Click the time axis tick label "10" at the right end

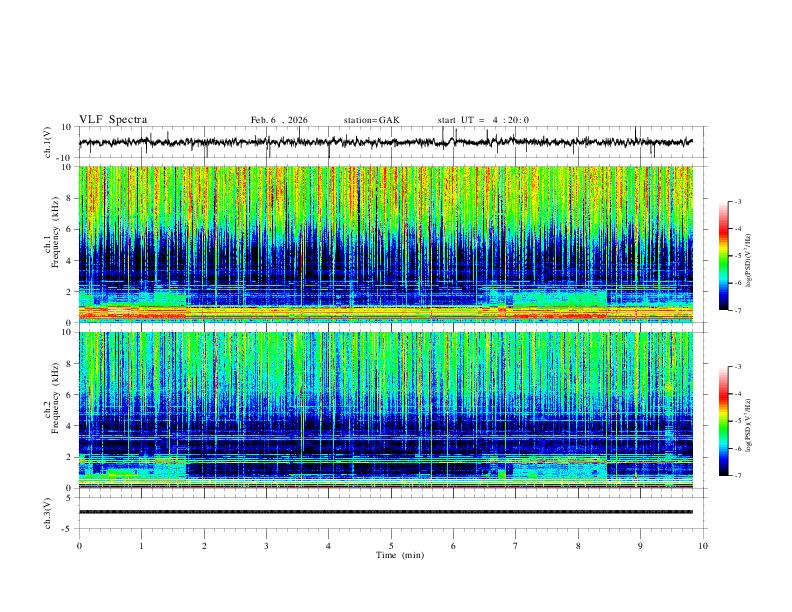click(703, 546)
